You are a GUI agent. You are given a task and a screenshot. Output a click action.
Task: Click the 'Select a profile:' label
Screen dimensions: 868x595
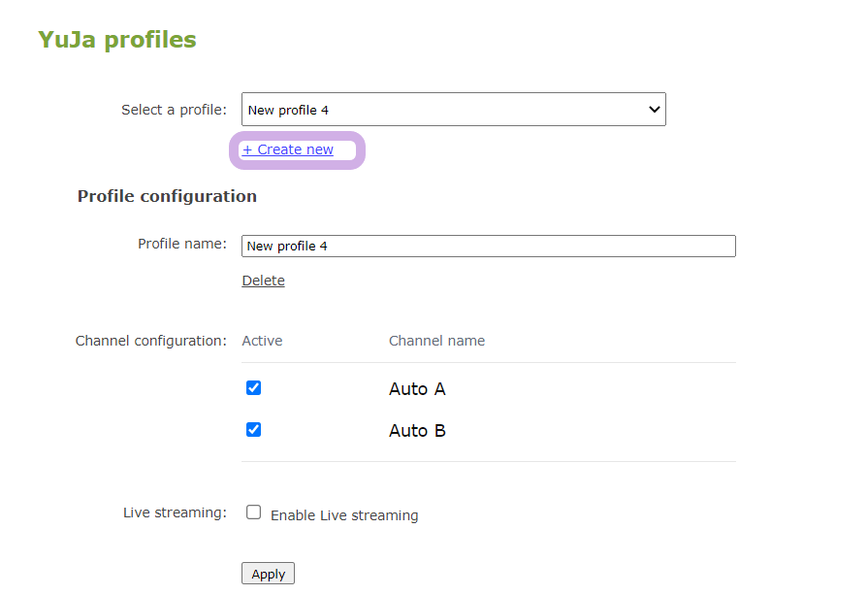tap(174, 110)
